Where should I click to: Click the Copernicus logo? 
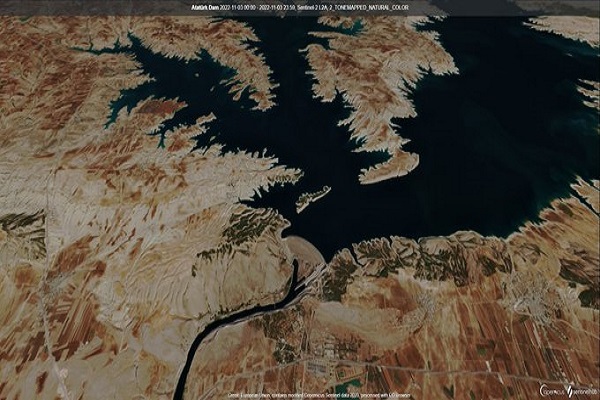coord(547,390)
